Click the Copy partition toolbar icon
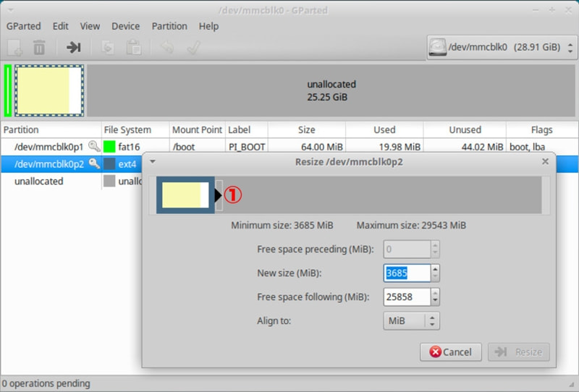The image size is (579, 392). pyautogui.click(x=108, y=48)
